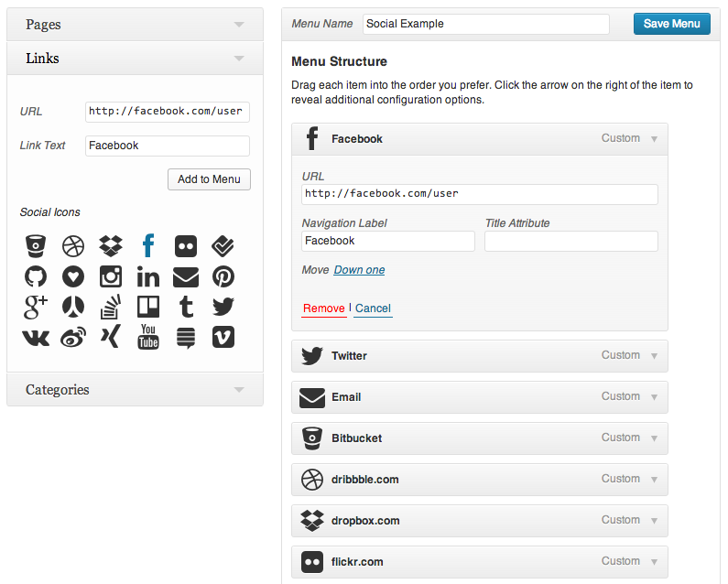Expand the Categories panel

tap(239, 390)
